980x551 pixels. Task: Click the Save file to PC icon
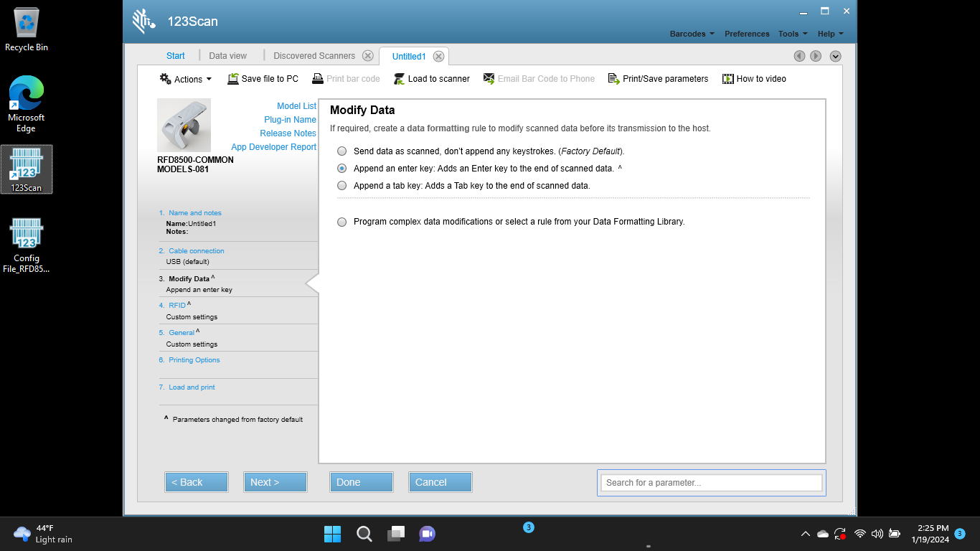(x=233, y=79)
